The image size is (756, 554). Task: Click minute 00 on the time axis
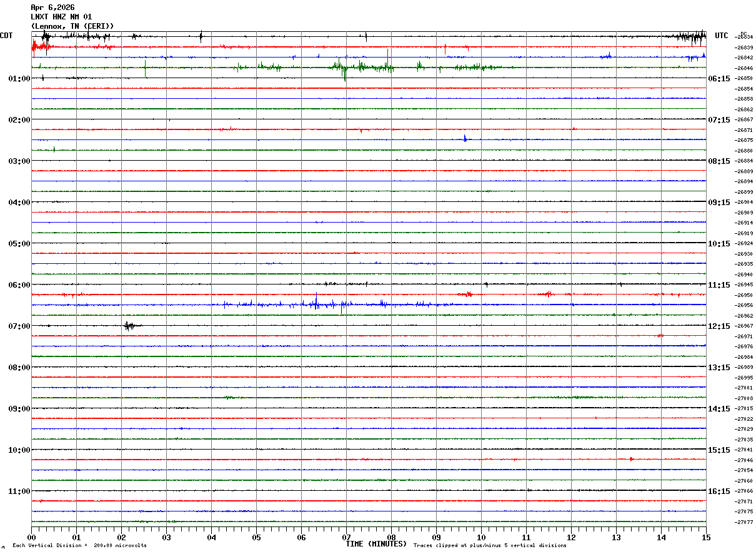[x=31, y=538]
